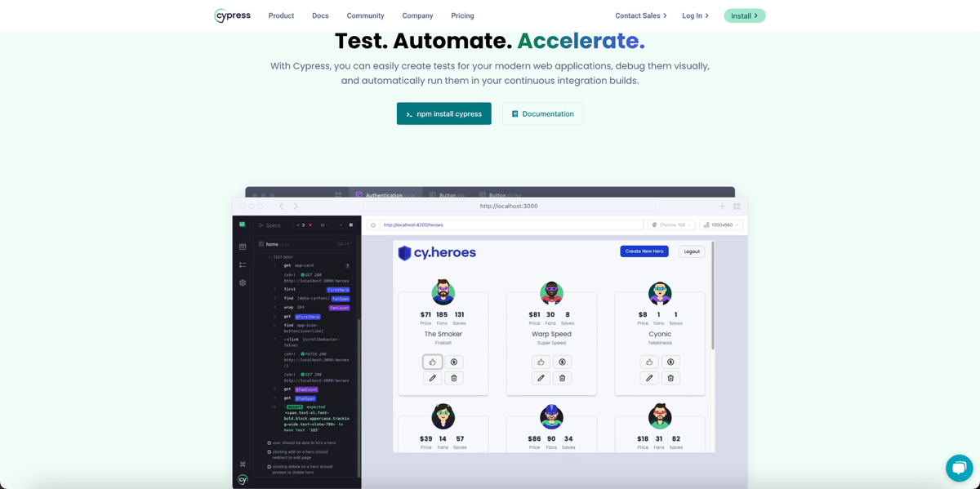Click the Cypress logo in the header
Screen dimensions: 980x489
[x=233, y=16]
